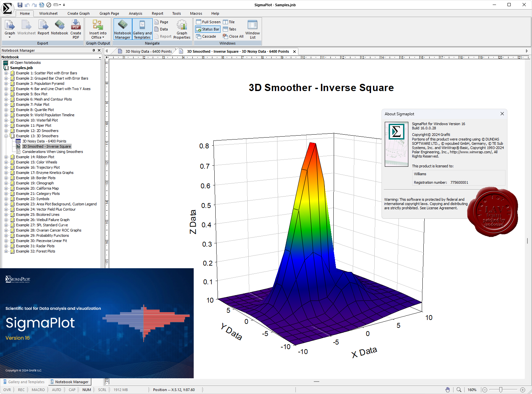Cascade the windows
The width and height of the screenshot is (532, 394).
(x=206, y=36)
